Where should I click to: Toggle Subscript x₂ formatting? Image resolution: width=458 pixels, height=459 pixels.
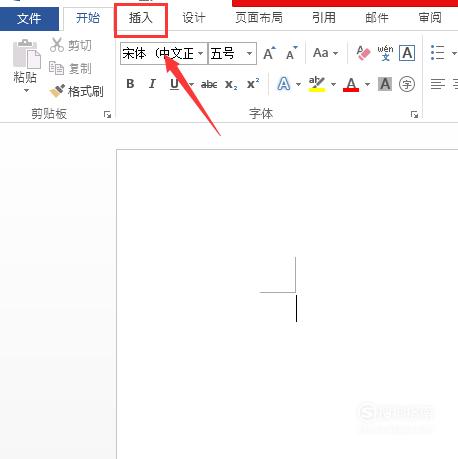point(231,84)
